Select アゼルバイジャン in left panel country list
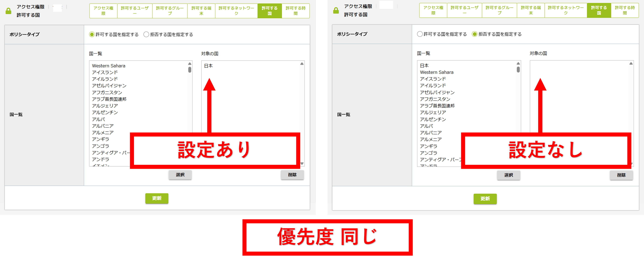The width and height of the screenshot is (644, 262). [x=109, y=85]
